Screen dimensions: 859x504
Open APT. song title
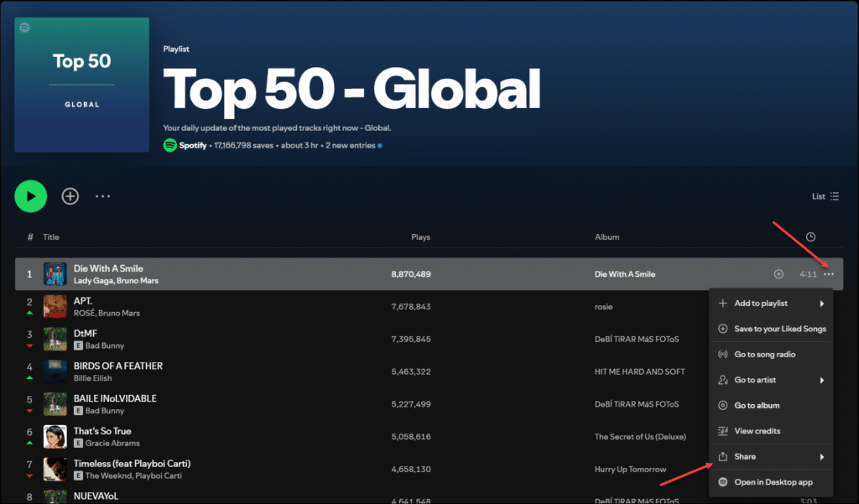pos(83,301)
